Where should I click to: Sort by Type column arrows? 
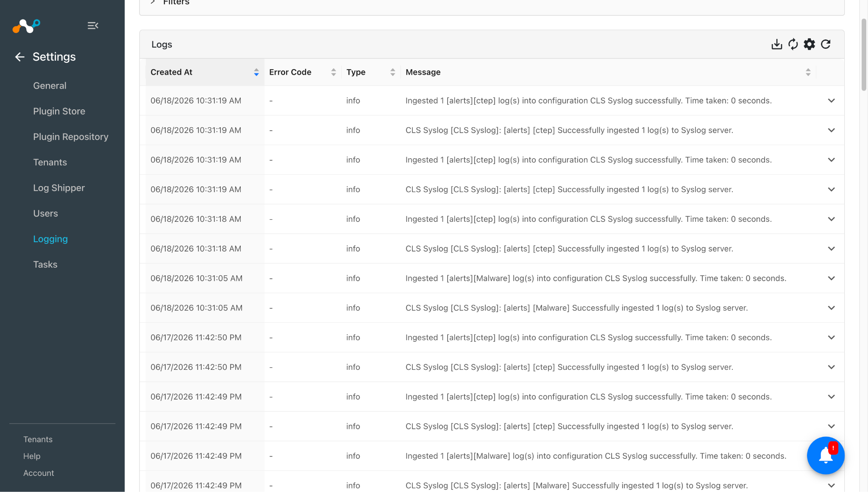coord(393,72)
